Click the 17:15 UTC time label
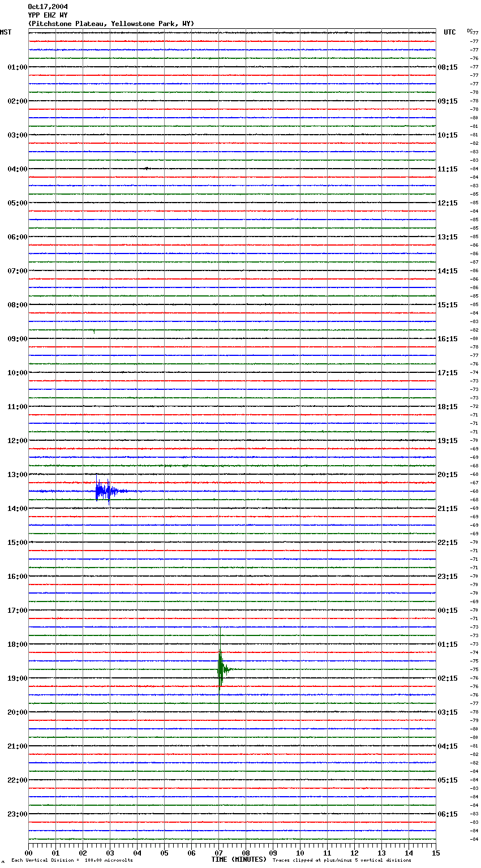Screen dimensions: 481x868 pos(448,373)
